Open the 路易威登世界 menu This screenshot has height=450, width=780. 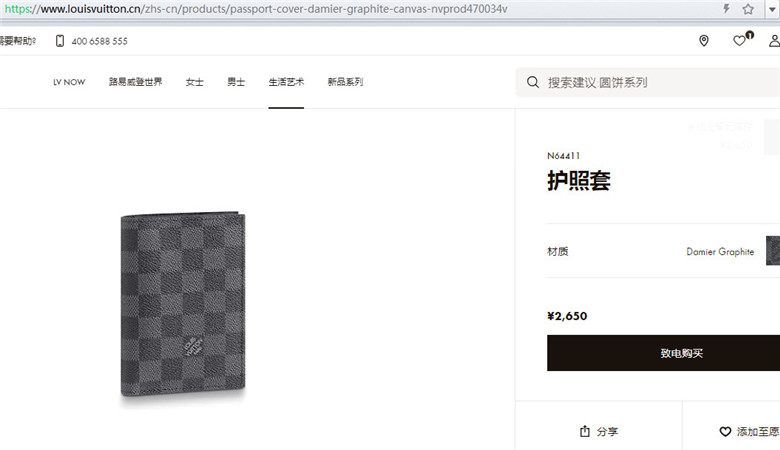[135, 82]
